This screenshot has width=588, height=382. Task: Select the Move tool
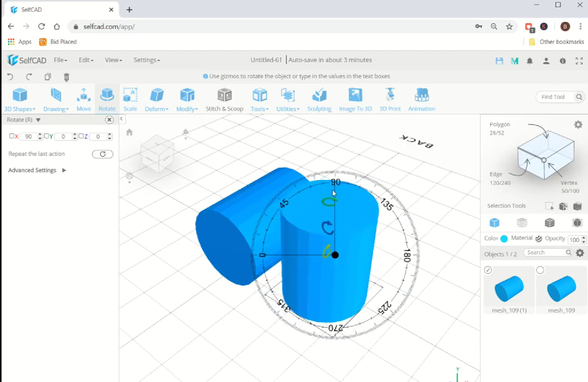click(84, 100)
